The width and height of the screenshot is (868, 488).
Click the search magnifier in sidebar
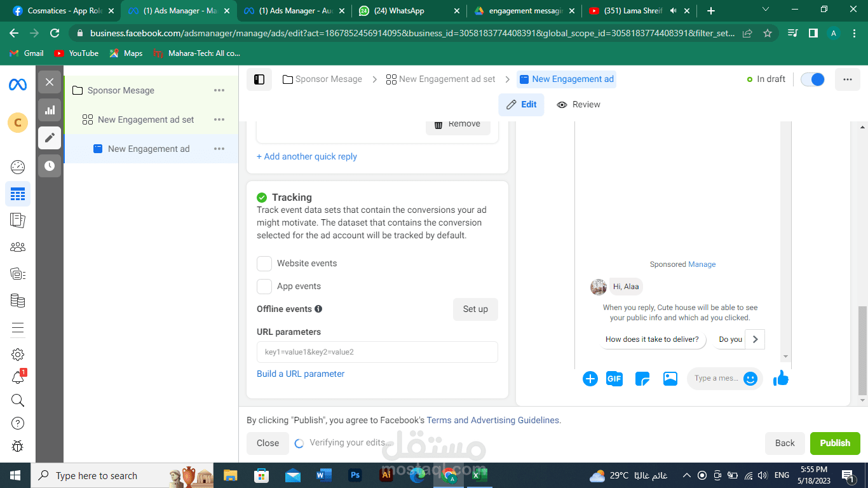tap(18, 400)
